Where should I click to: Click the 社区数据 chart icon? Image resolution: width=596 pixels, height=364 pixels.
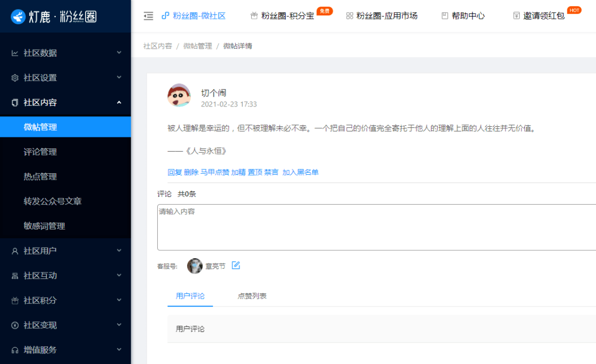point(15,53)
